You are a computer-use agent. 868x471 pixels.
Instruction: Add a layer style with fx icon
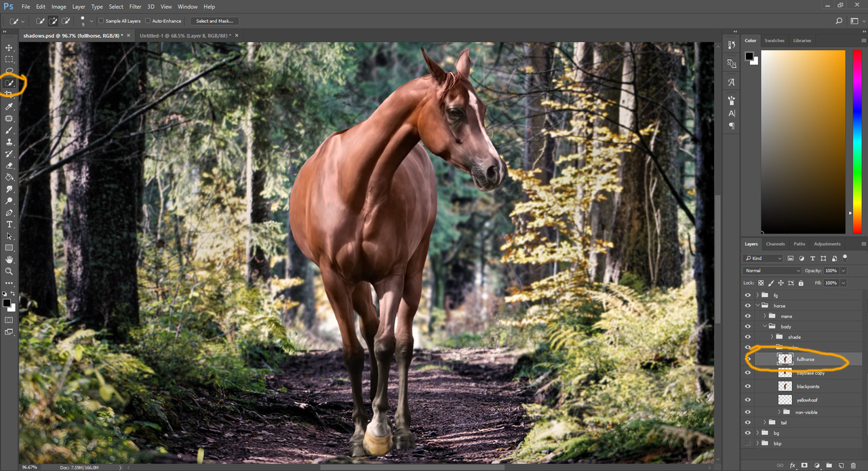coord(792,466)
